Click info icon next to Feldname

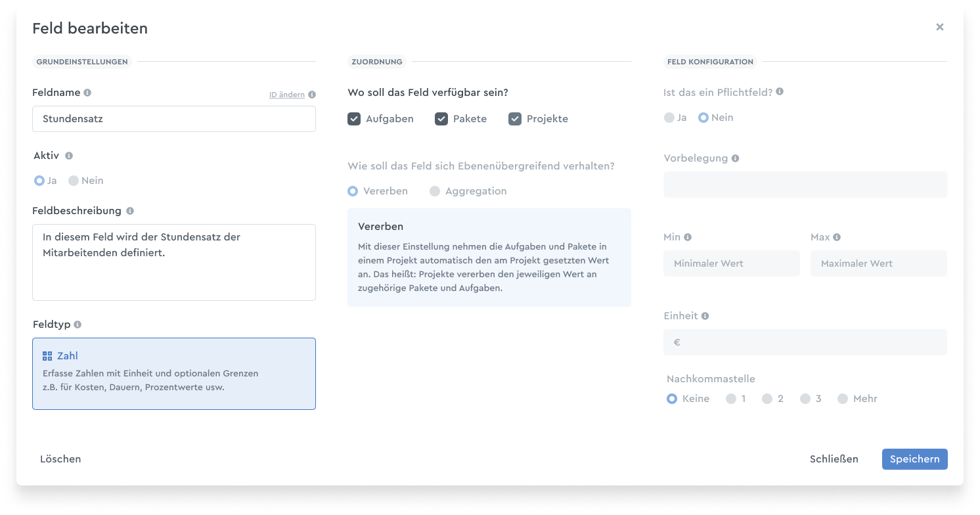pyautogui.click(x=87, y=93)
